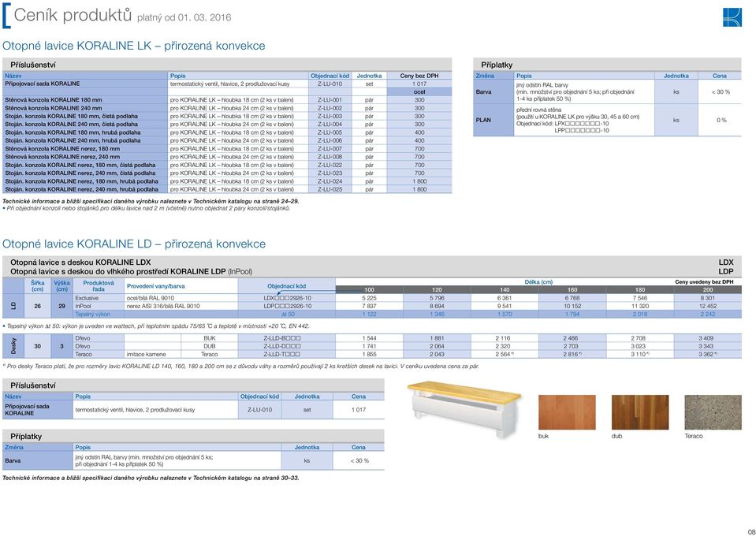Click order code LDX□□□2926-10
Image resolution: width=756 pixels, height=536 pixels.
tap(288, 298)
